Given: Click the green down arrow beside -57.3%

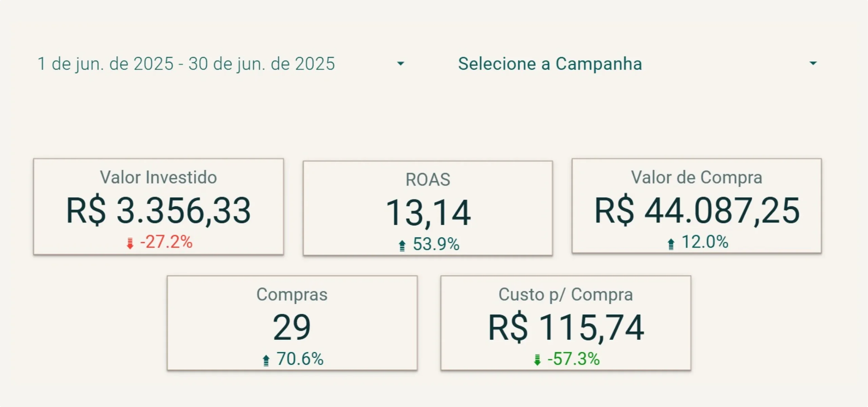Looking at the screenshot, I should point(537,360).
